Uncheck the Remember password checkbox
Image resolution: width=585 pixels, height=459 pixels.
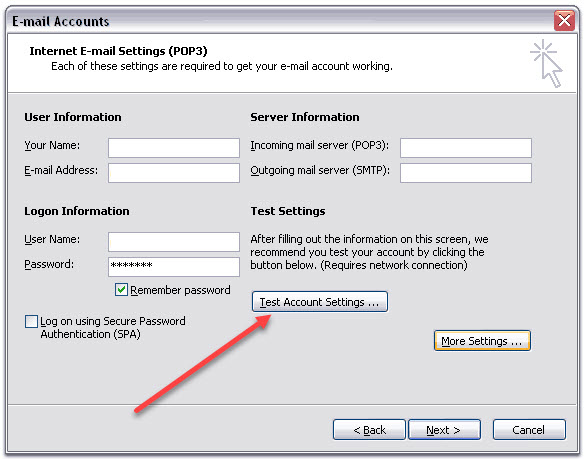(x=121, y=290)
